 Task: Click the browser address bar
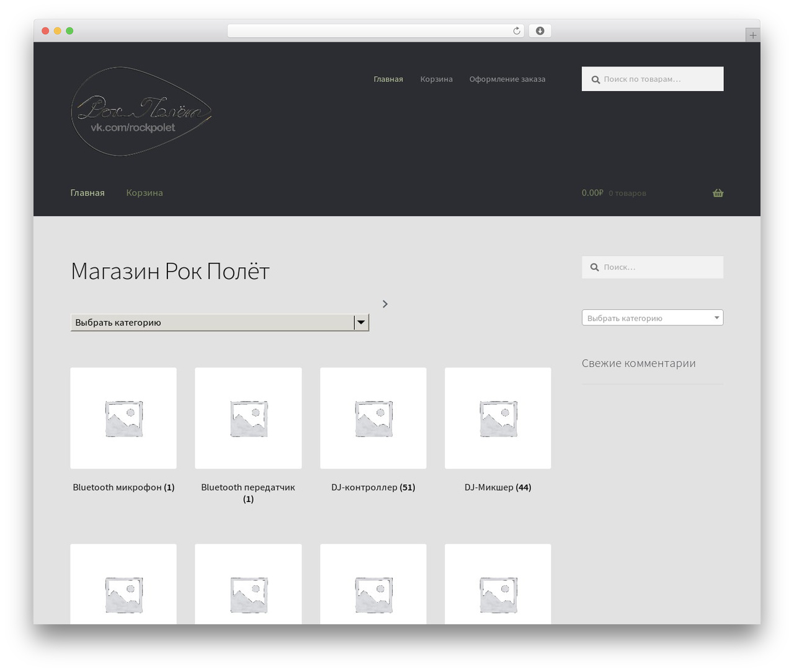(375, 31)
